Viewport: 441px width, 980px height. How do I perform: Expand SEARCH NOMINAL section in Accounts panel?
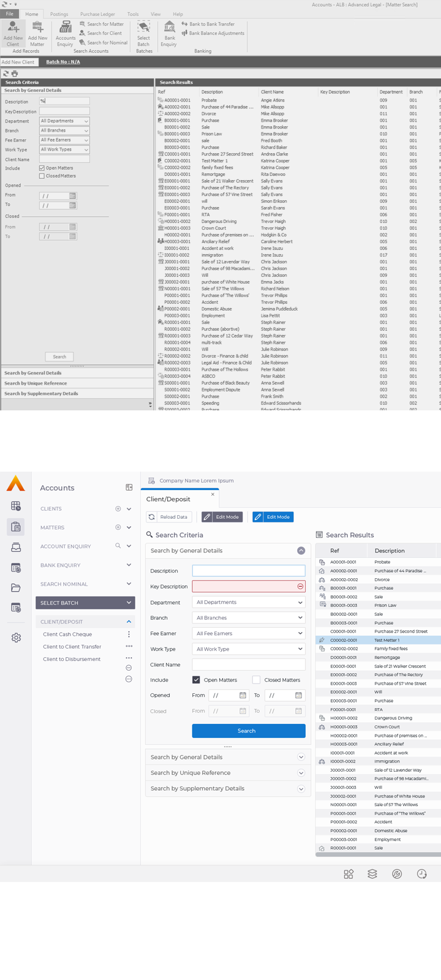(x=129, y=584)
